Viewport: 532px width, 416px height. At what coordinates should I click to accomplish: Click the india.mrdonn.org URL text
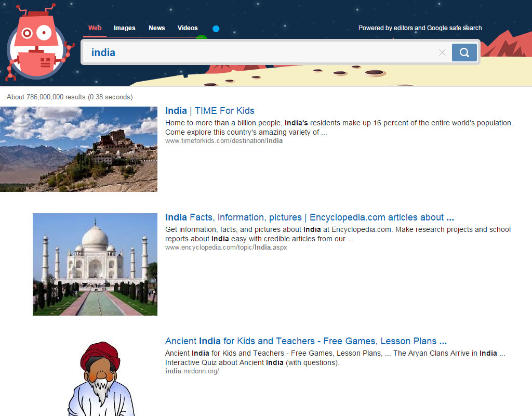pos(192,371)
